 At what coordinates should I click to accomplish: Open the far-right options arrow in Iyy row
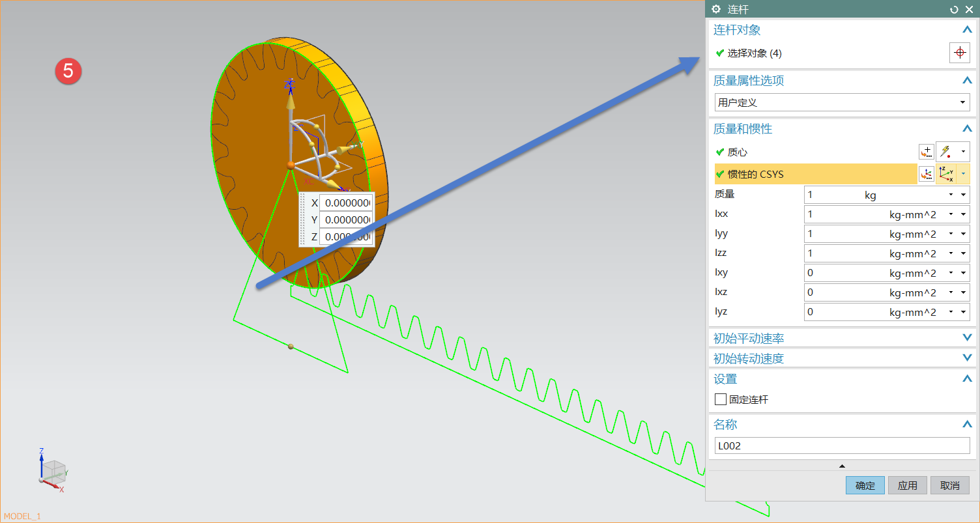[964, 234]
